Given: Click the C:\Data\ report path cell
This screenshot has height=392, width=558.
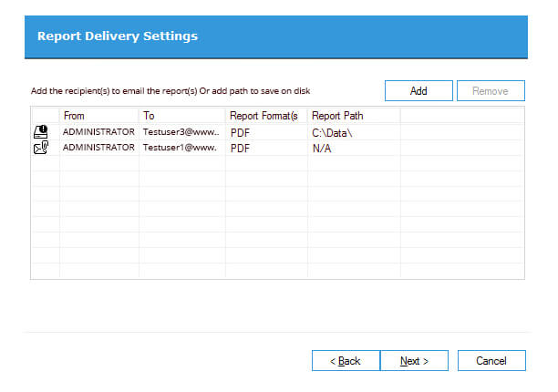Looking at the screenshot, I should pyautogui.click(x=354, y=133).
